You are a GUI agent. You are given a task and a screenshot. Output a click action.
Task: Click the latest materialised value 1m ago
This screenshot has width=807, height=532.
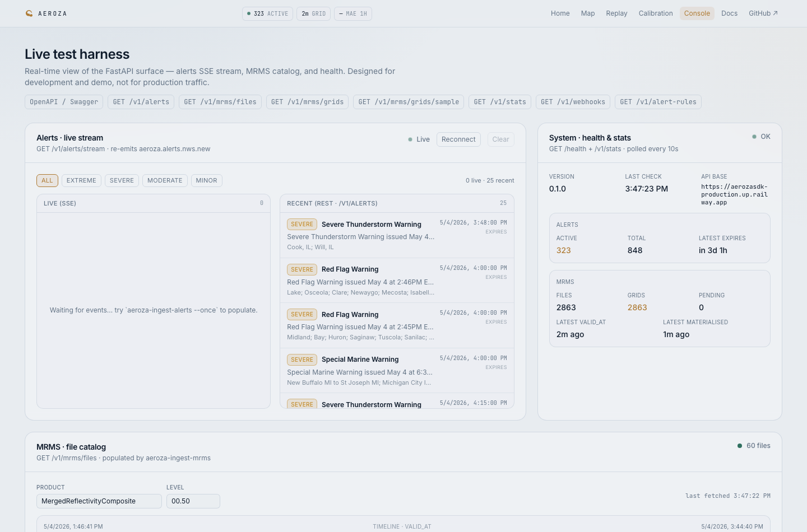coord(676,334)
